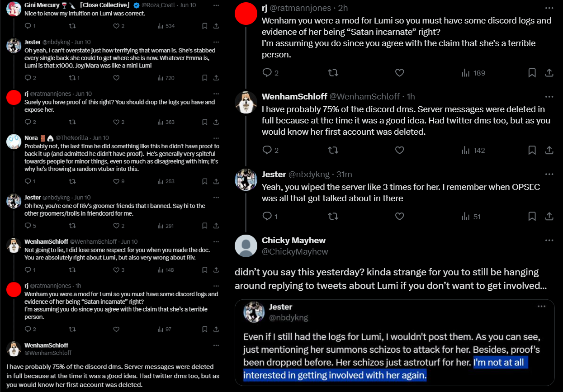Click Chicky Mayhew's gray avatar
This screenshot has width=563, height=392.
[x=246, y=246]
